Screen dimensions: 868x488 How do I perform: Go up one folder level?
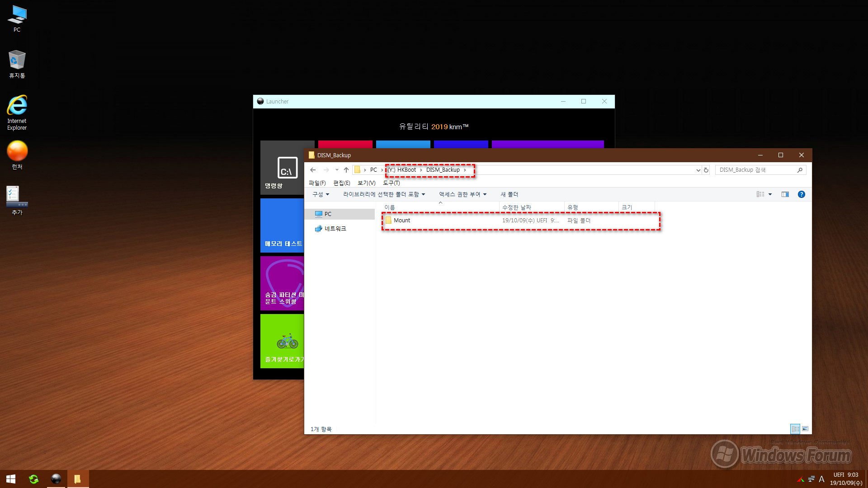[346, 170]
